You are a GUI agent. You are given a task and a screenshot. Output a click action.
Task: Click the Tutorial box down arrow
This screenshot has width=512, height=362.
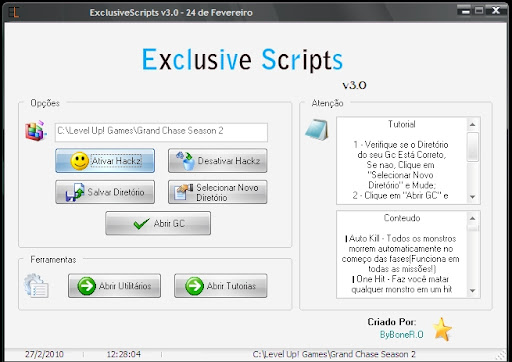472,197
